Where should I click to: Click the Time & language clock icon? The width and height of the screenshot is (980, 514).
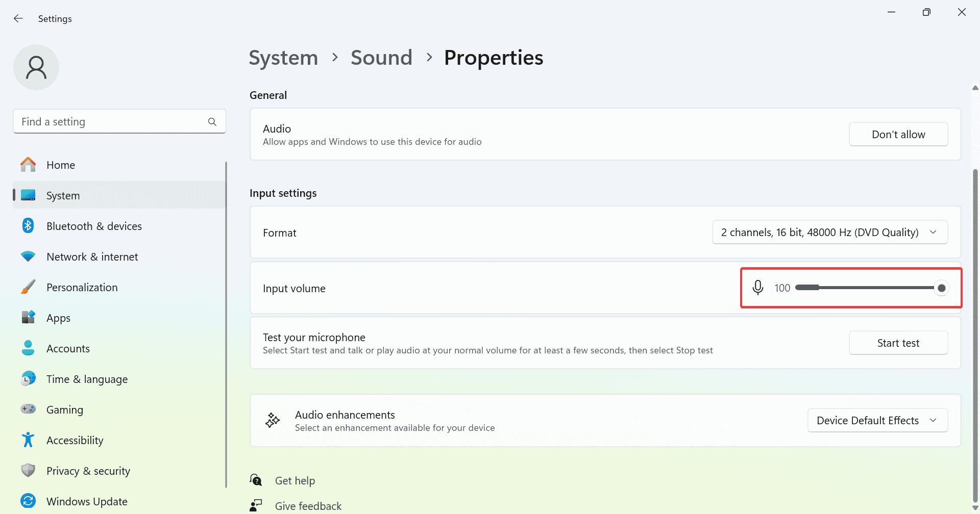(28, 379)
